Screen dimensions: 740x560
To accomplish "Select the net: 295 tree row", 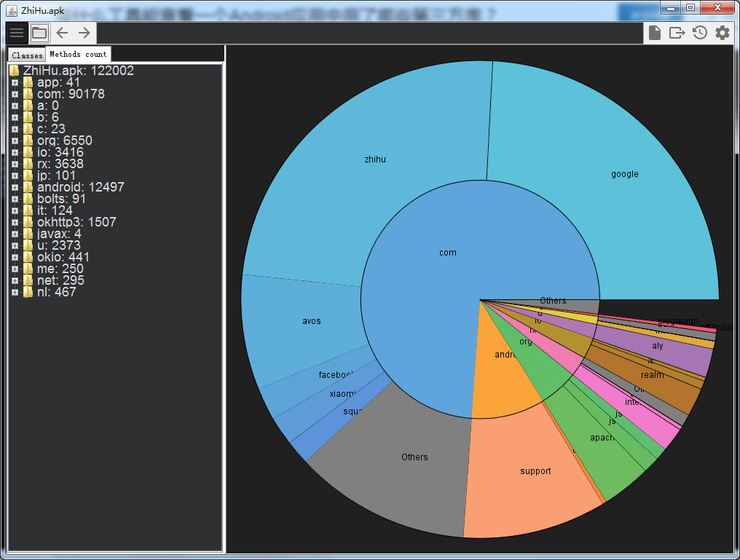I will [54, 280].
